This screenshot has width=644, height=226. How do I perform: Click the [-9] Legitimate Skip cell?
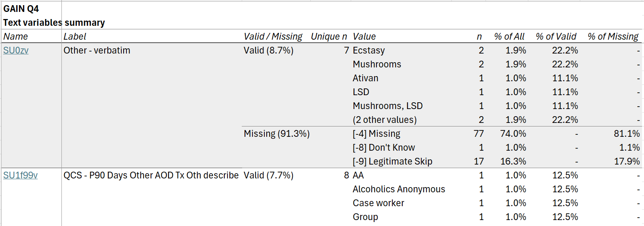pyautogui.click(x=392, y=161)
